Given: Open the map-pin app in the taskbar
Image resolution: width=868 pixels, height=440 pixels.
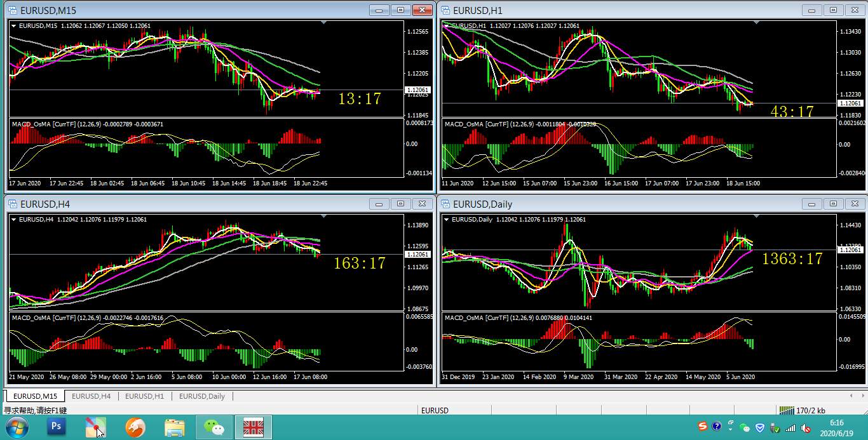Looking at the screenshot, I should (x=96, y=427).
